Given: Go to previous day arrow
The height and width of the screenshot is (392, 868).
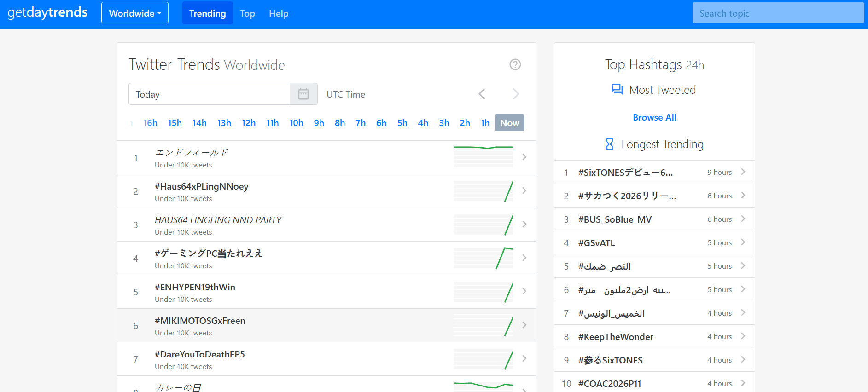Looking at the screenshot, I should tap(482, 94).
